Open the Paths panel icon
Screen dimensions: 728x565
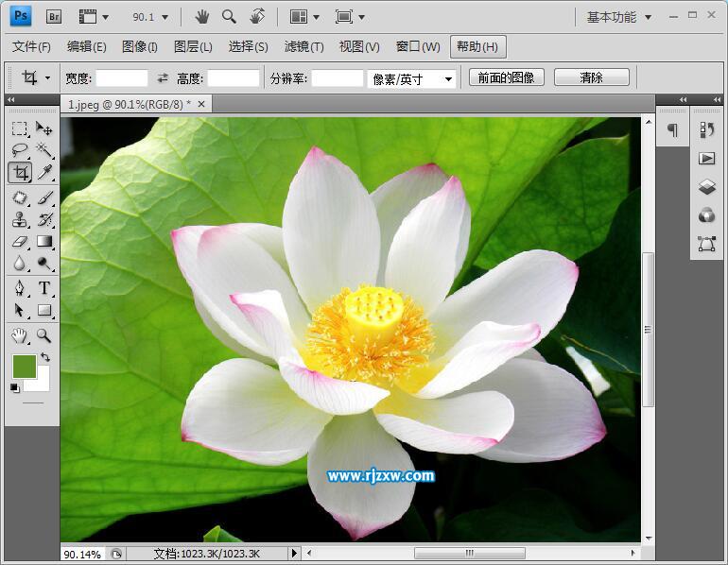pyautogui.click(x=706, y=244)
